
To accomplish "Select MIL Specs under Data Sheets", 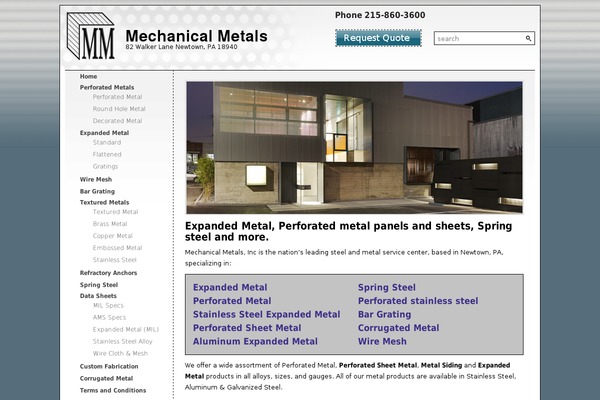I will click(108, 305).
